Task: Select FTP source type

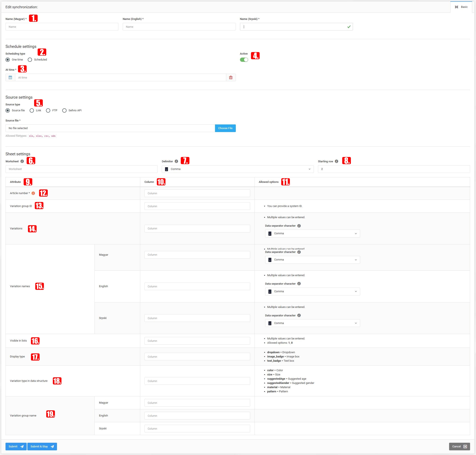Action: [48, 111]
